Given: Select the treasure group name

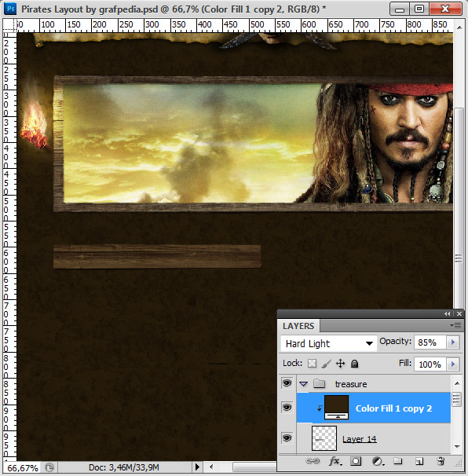Looking at the screenshot, I should (351, 384).
